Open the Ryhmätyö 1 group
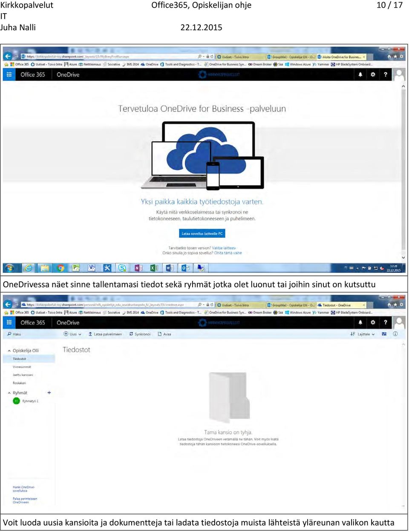 (x=26, y=401)
